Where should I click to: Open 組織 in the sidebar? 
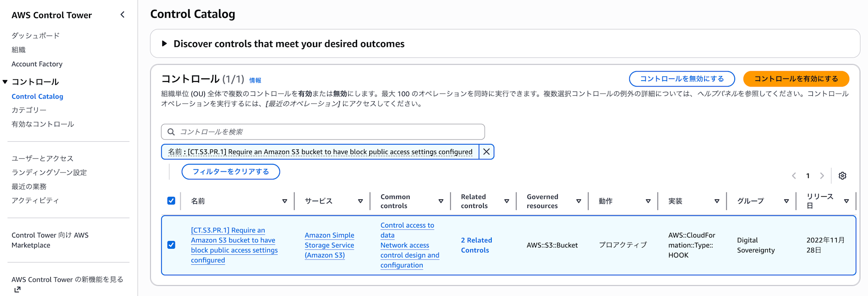[x=19, y=50]
